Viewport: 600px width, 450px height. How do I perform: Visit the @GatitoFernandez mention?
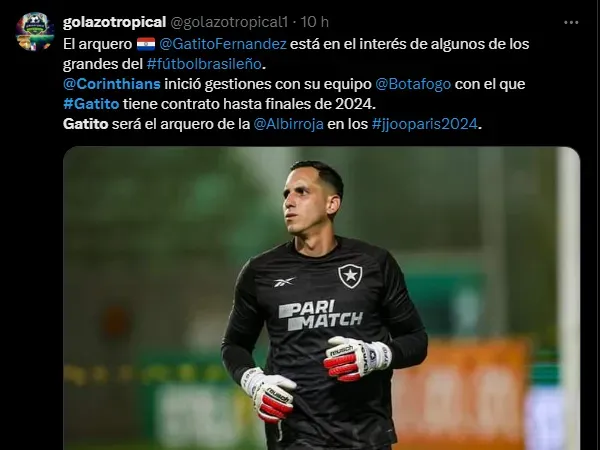pyautogui.click(x=223, y=44)
